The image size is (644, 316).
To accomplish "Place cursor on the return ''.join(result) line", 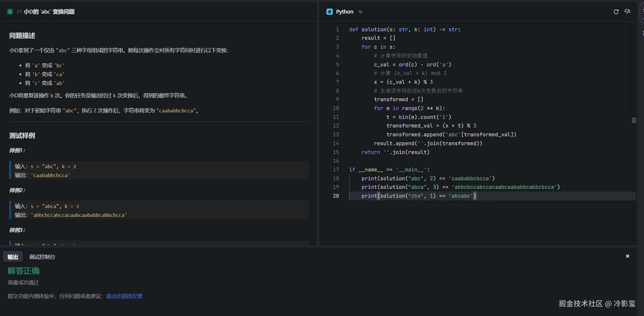I will 395,152.
